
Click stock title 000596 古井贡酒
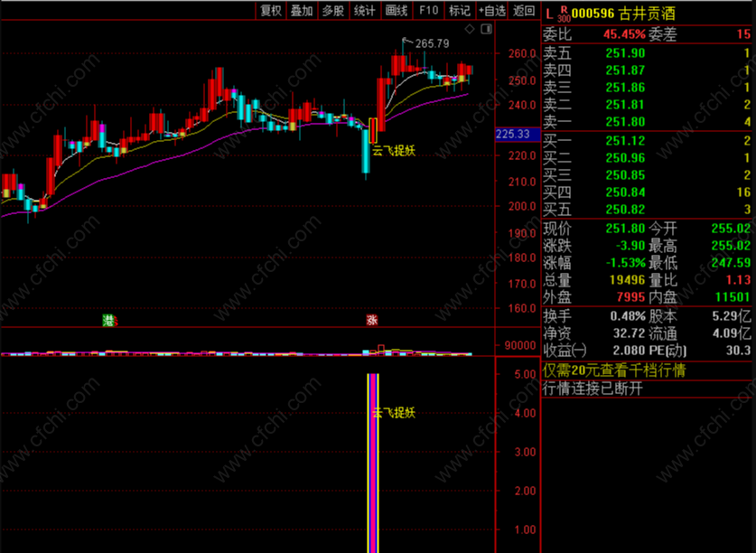click(x=623, y=14)
